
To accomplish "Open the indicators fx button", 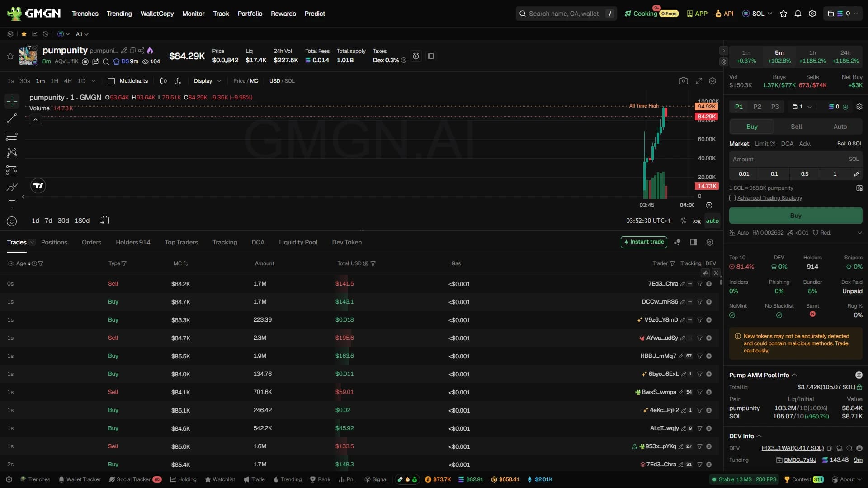I will [x=178, y=81].
